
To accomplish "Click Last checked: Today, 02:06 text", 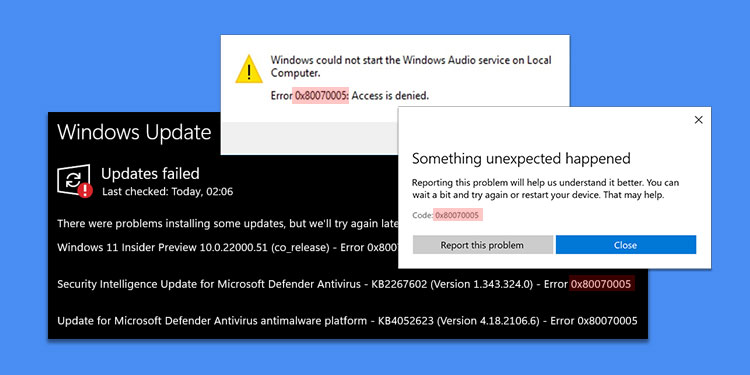I will point(167,192).
